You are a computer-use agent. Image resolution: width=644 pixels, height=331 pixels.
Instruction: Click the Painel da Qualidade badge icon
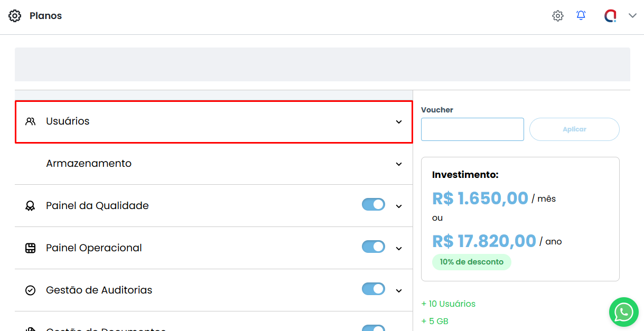(31, 206)
